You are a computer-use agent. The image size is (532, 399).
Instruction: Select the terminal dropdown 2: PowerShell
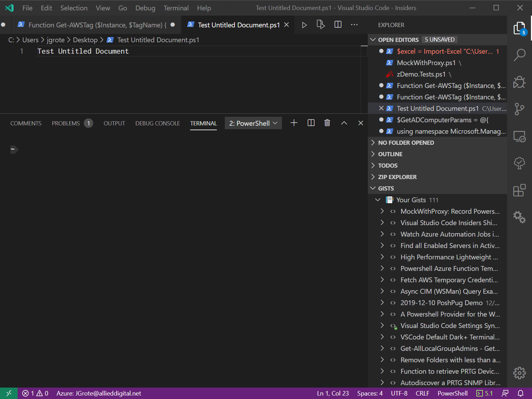click(253, 123)
